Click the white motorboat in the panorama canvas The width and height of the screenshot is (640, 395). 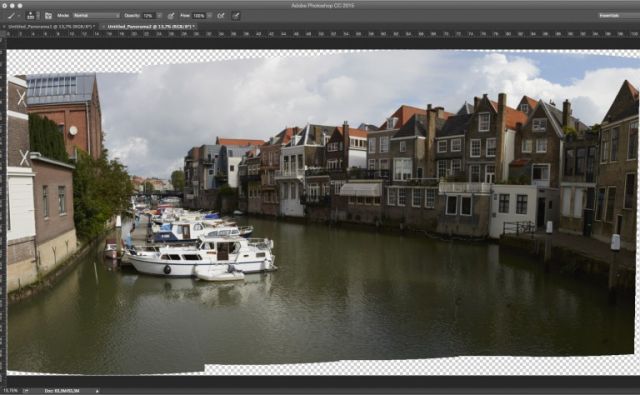(x=200, y=258)
